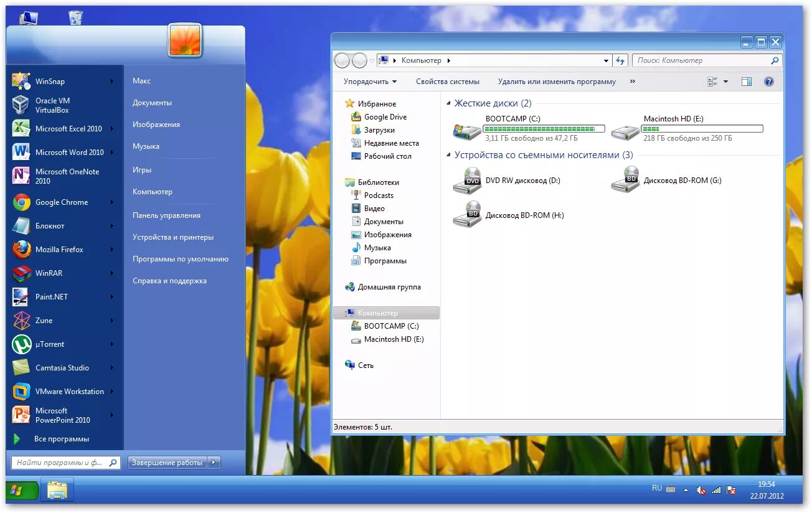Expand the WinSnap submenu arrow
The width and height of the screenshot is (812, 513).
point(112,82)
